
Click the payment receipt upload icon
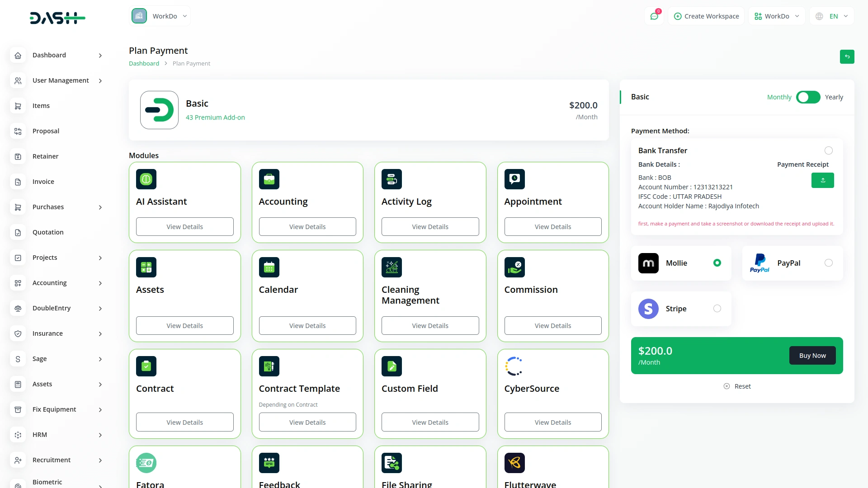[x=822, y=180]
